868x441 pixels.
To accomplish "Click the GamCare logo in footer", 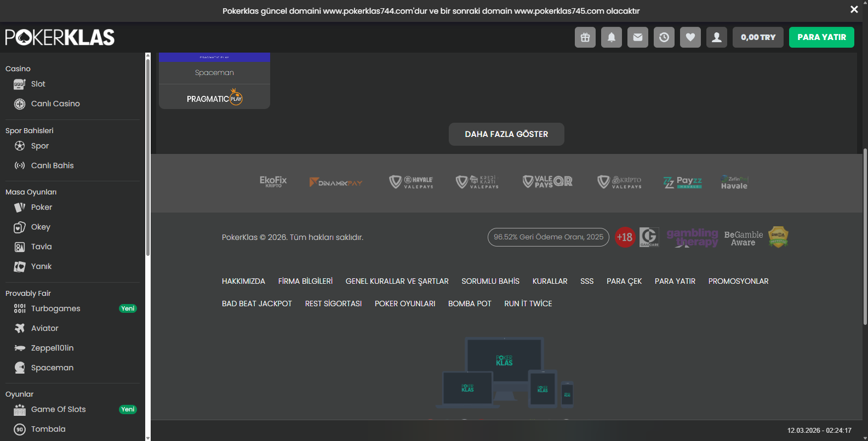I will pos(649,237).
